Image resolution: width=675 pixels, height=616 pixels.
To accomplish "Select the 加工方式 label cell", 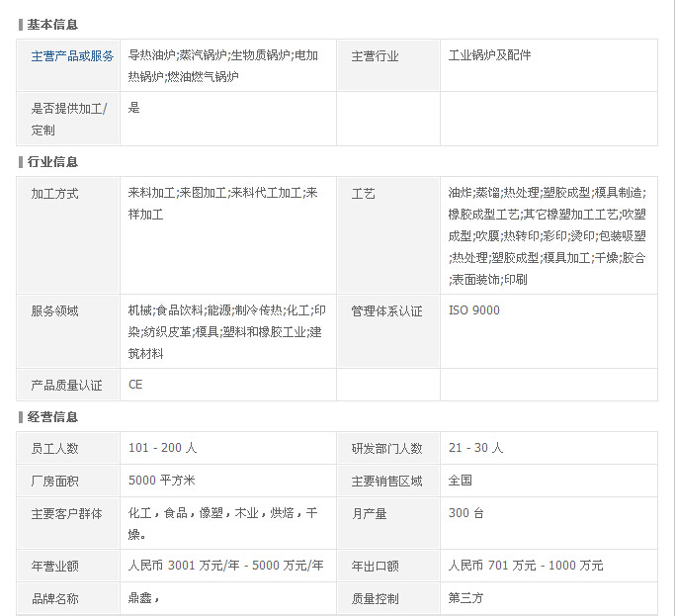I will [x=54, y=194].
